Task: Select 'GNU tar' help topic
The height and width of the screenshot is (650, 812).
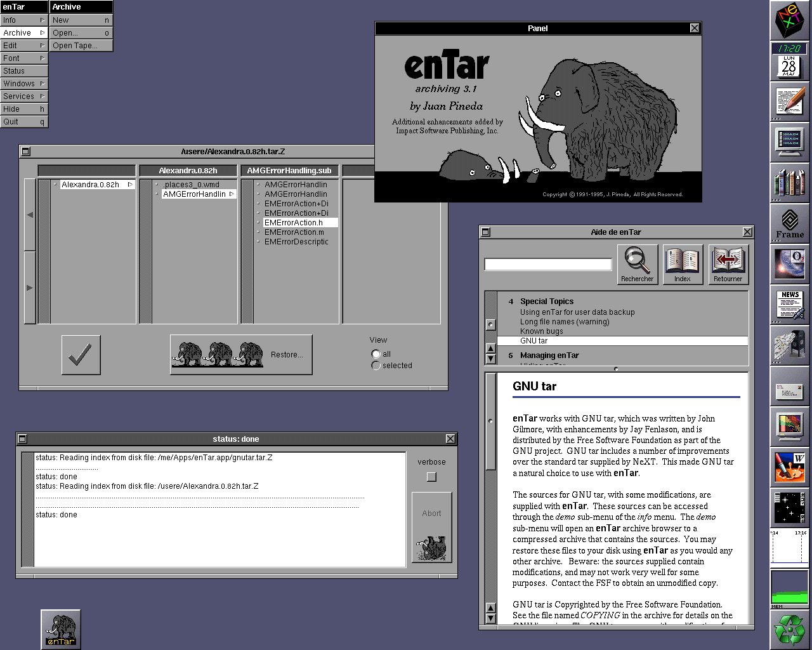Action: 622,341
